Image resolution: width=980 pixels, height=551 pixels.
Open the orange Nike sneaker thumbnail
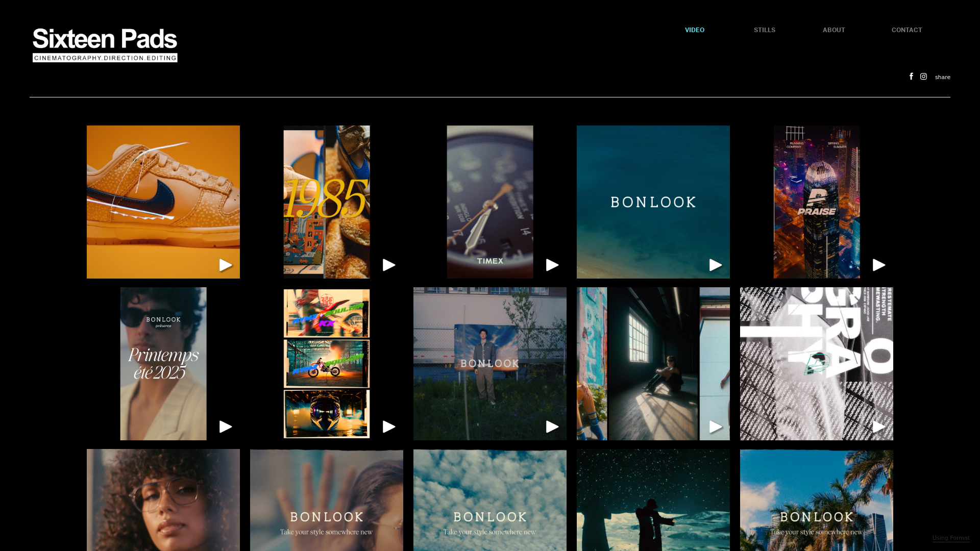[x=163, y=202]
